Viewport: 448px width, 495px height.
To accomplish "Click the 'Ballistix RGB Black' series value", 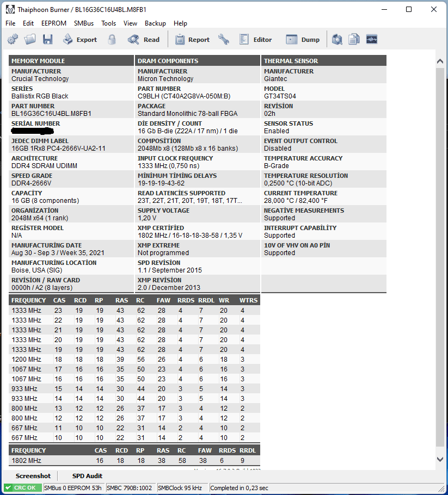I will pos(40,96).
